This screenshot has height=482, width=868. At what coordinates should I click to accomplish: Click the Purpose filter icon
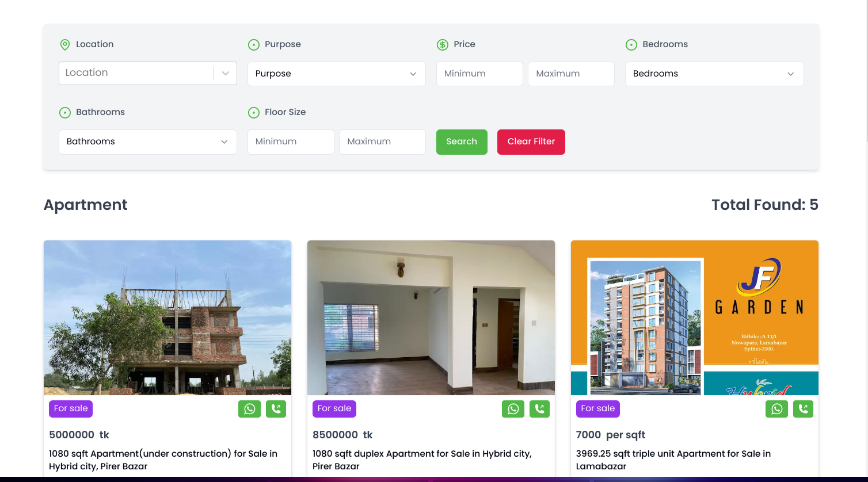(x=253, y=44)
